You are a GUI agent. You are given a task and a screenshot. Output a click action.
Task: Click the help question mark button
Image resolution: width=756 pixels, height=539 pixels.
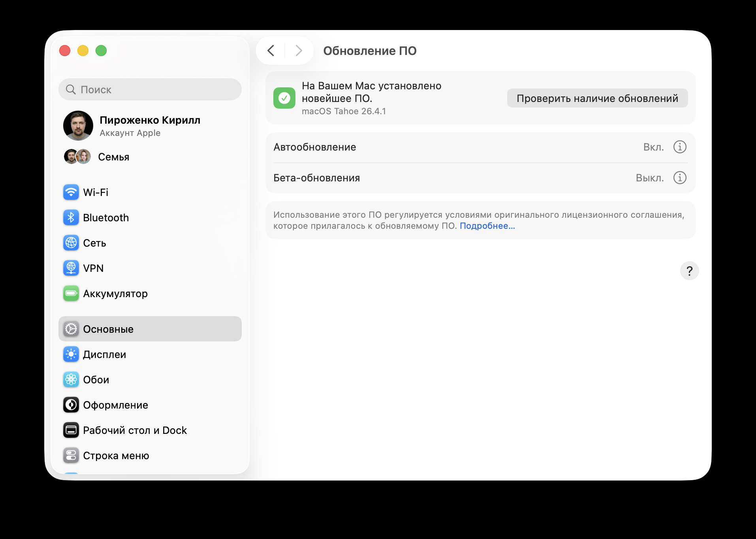690,271
